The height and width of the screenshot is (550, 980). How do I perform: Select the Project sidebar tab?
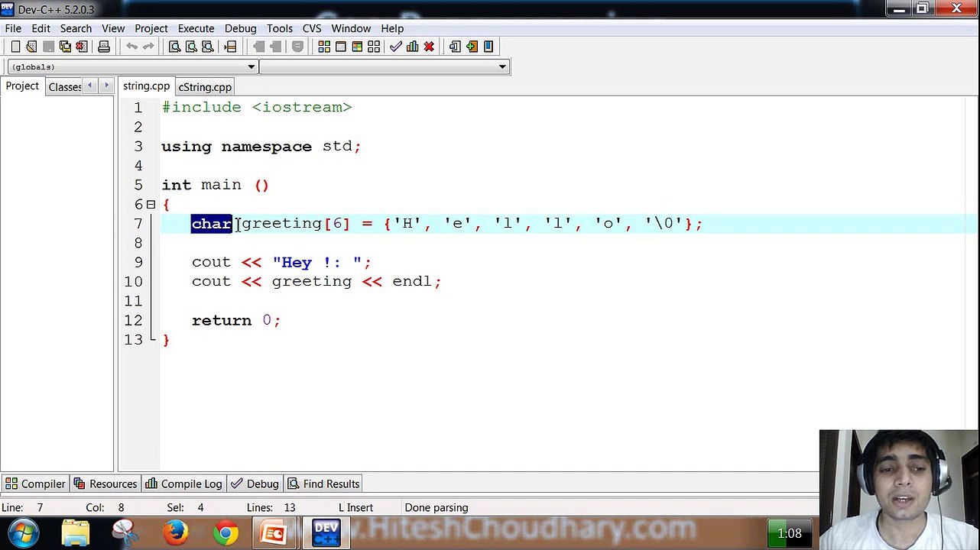point(22,86)
